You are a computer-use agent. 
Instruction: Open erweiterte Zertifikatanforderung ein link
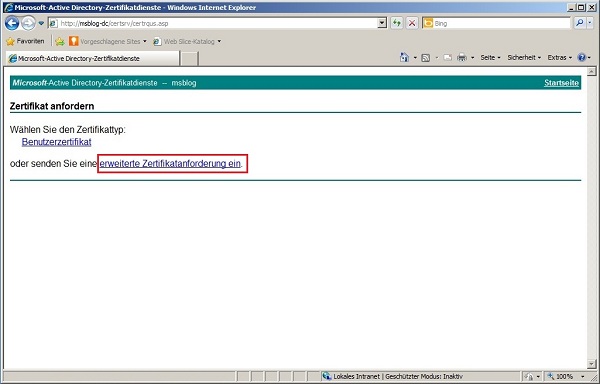(x=170, y=164)
